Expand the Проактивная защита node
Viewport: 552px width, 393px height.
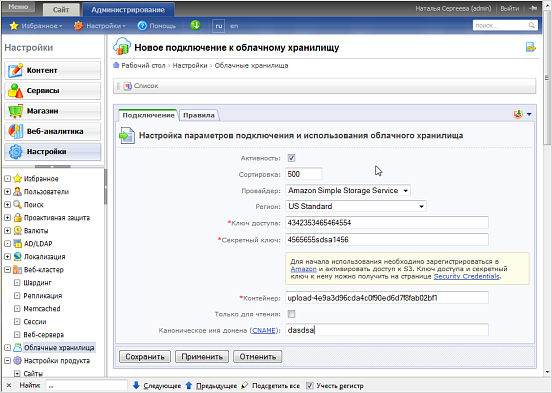[x=7, y=218]
